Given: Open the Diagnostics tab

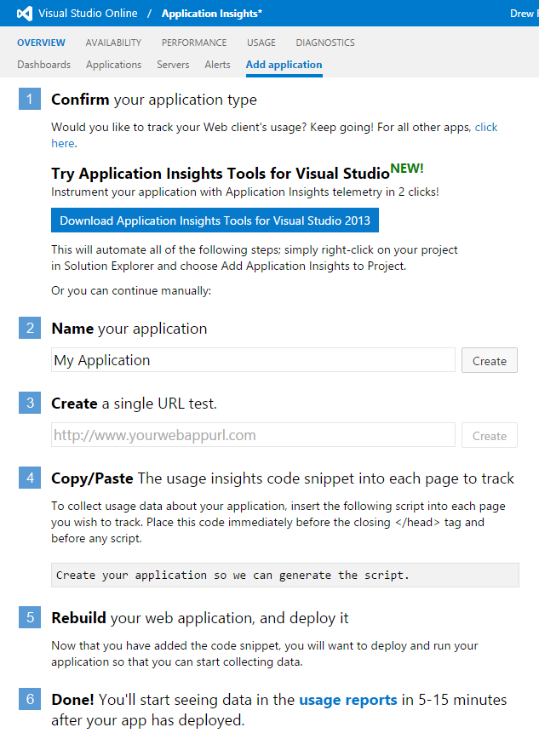Looking at the screenshot, I should (x=325, y=43).
